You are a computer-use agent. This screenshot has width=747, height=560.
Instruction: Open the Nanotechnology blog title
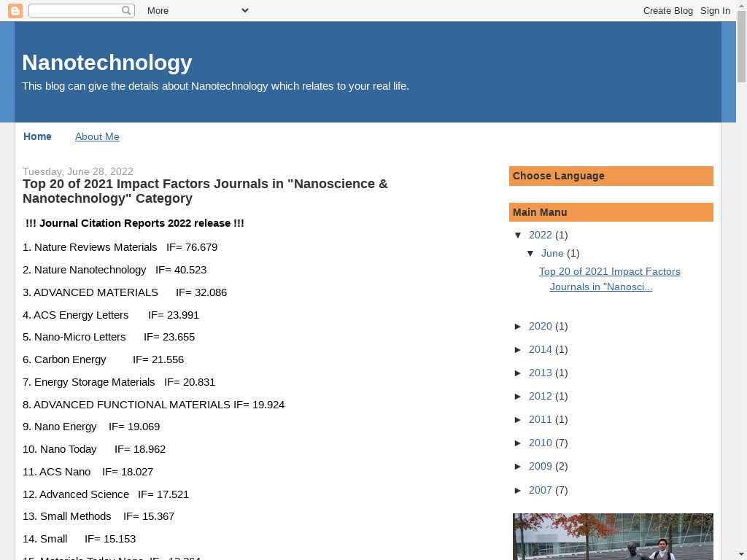(107, 63)
